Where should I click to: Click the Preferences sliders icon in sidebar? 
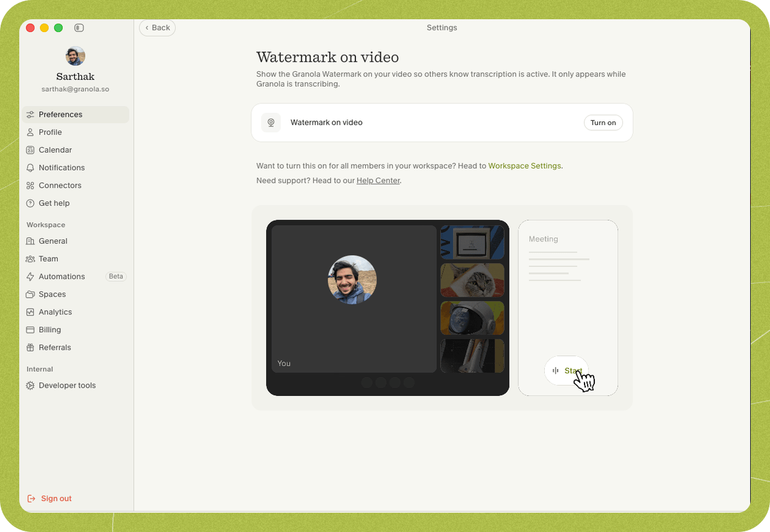(30, 115)
